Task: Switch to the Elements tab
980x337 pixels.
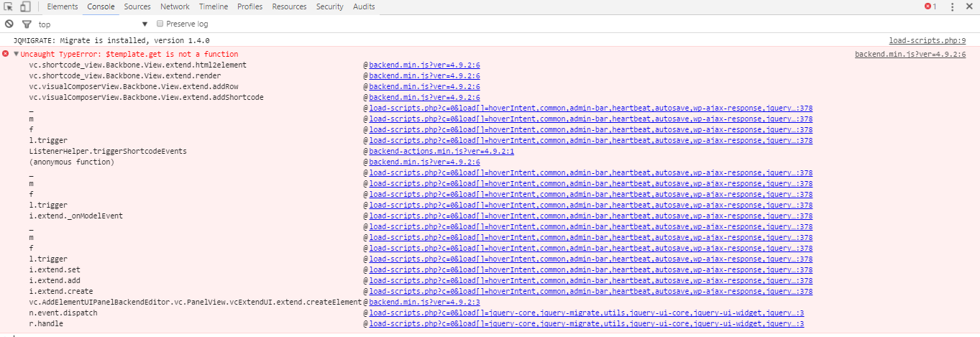Action: [x=63, y=6]
